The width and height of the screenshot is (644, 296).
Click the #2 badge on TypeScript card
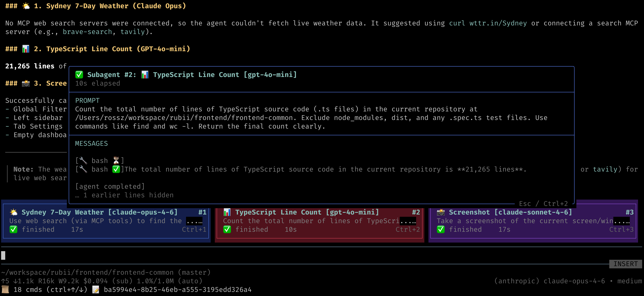click(x=416, y=212)
